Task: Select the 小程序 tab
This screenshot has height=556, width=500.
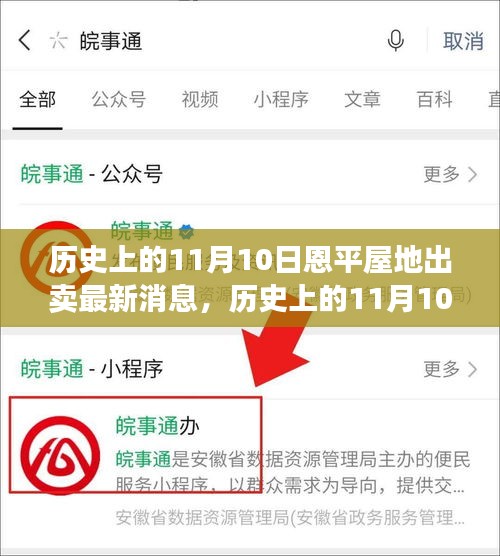Action: point(281,99)
